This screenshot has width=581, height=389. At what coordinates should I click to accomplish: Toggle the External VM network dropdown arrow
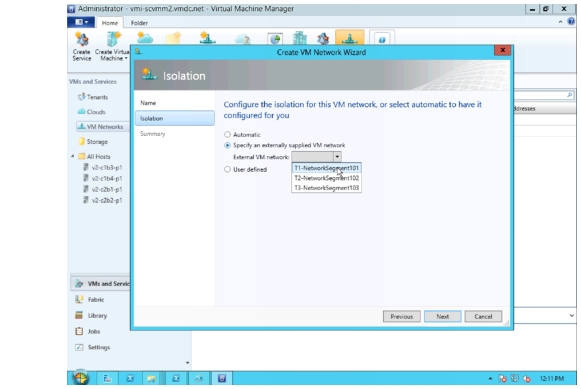point(337,157)
